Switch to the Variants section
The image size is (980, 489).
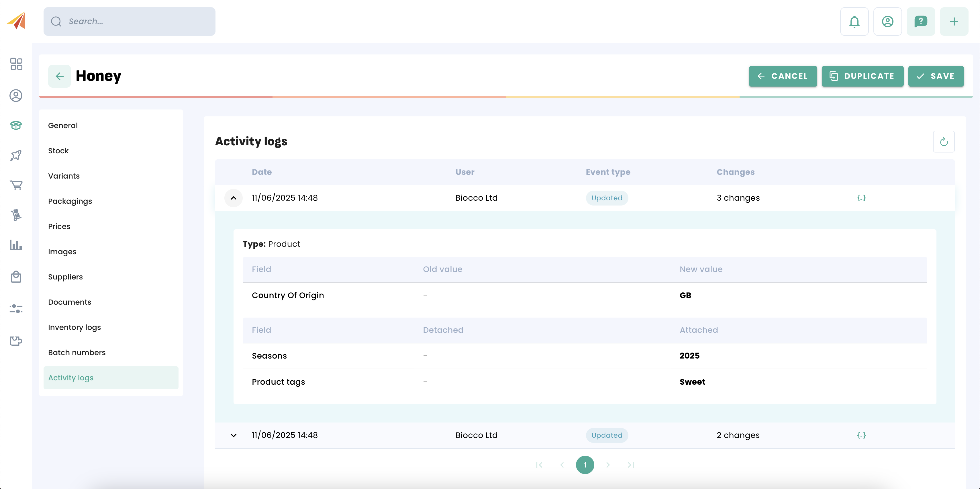click(x=64, y=176)
